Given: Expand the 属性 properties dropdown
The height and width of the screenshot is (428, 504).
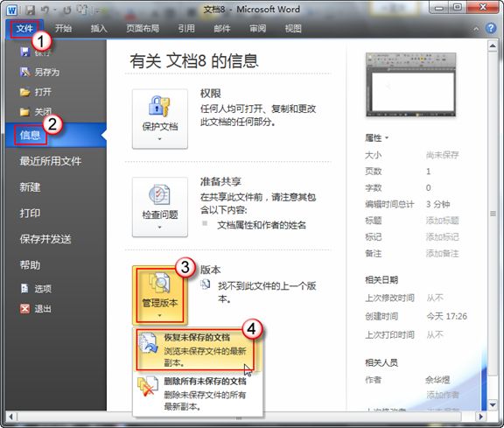Looking at the screenshot, I should pyautogui.click(x=377, y=138).
